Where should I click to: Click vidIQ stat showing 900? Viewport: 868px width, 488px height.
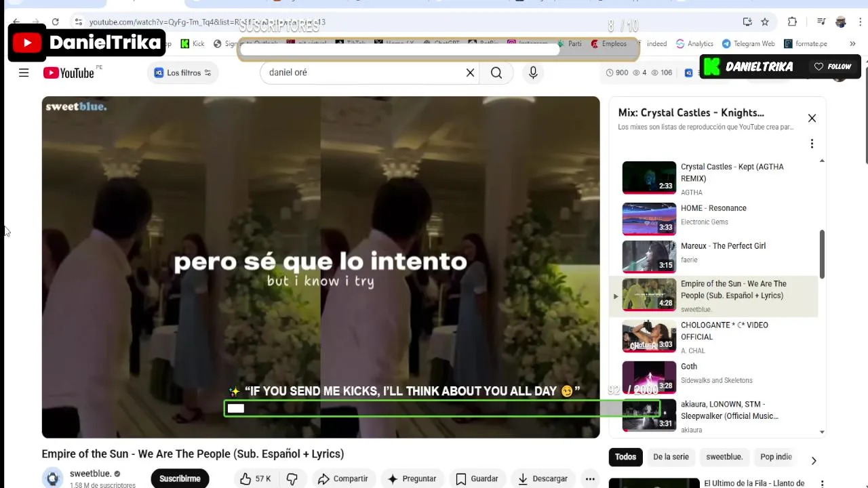[617, 73]
